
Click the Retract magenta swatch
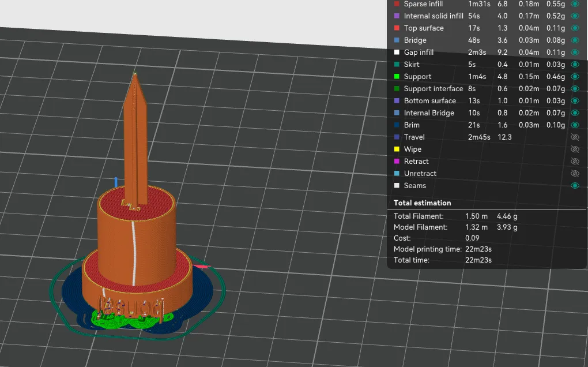point(397,162)
